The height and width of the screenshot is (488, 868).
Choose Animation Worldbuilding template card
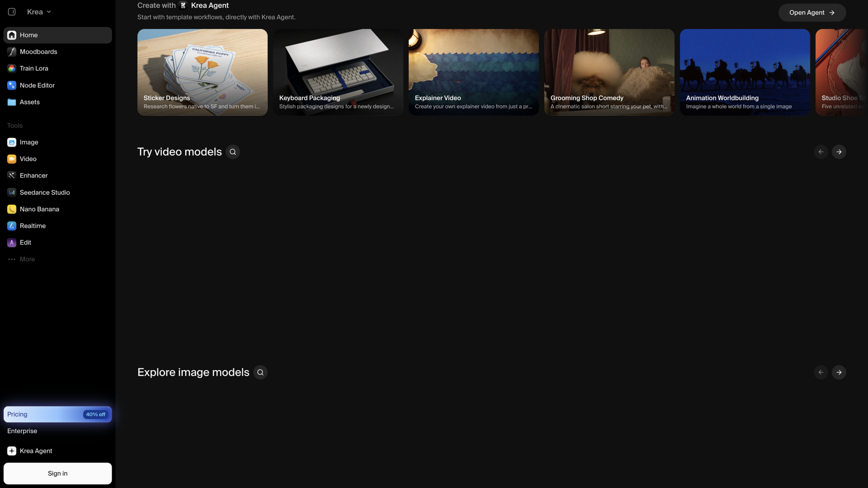click(x=745, y=72)
